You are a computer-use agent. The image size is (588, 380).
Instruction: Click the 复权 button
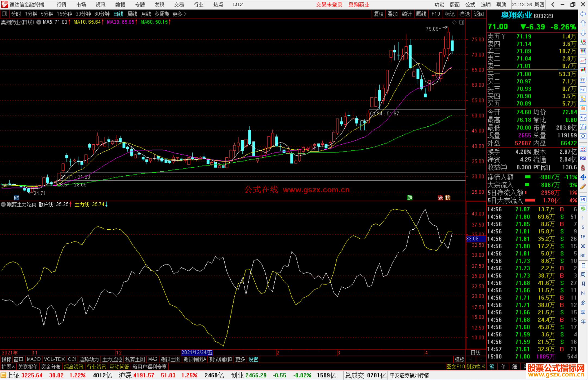(x=379, y=14)
